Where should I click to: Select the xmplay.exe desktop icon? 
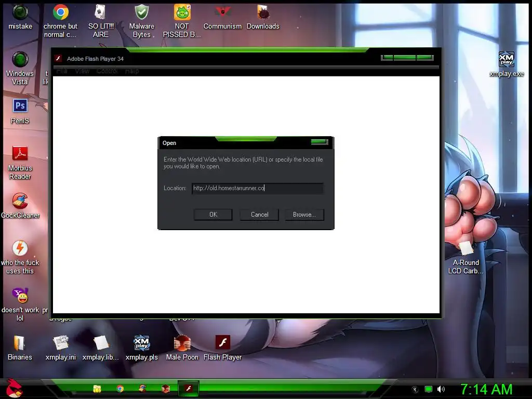click(506, 64)
